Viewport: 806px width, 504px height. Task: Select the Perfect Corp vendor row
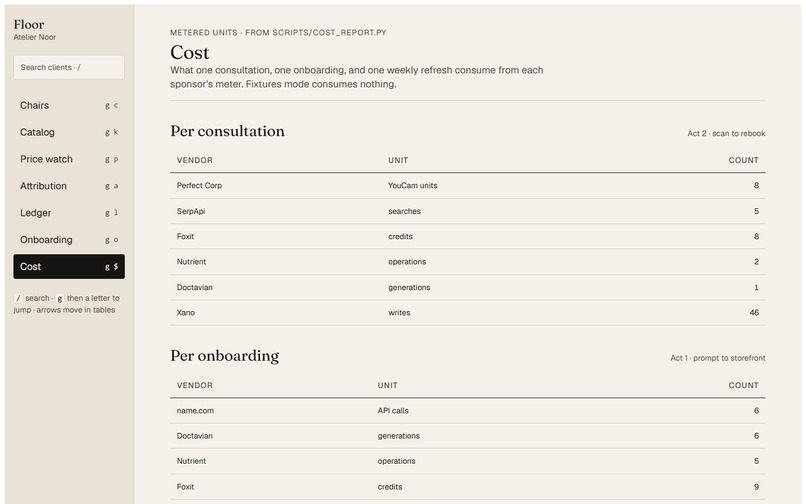pyautogui.click(x=468, y=186)
